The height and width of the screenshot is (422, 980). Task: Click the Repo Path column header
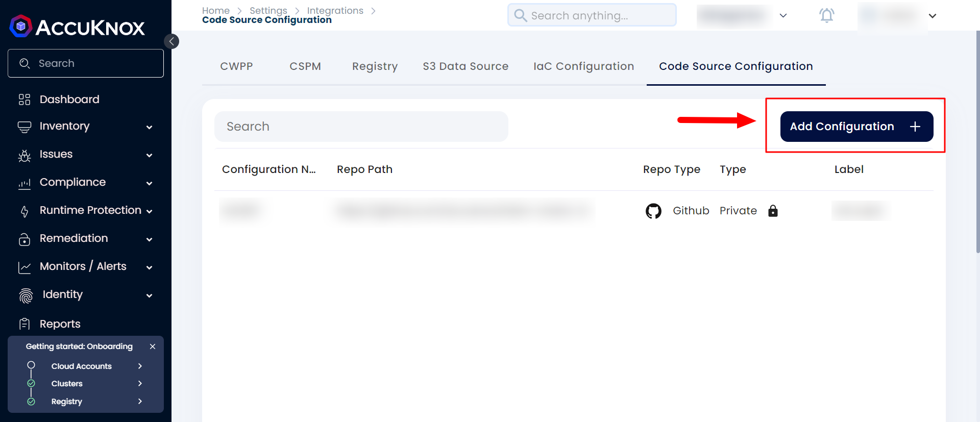click(x=365, y=169)
